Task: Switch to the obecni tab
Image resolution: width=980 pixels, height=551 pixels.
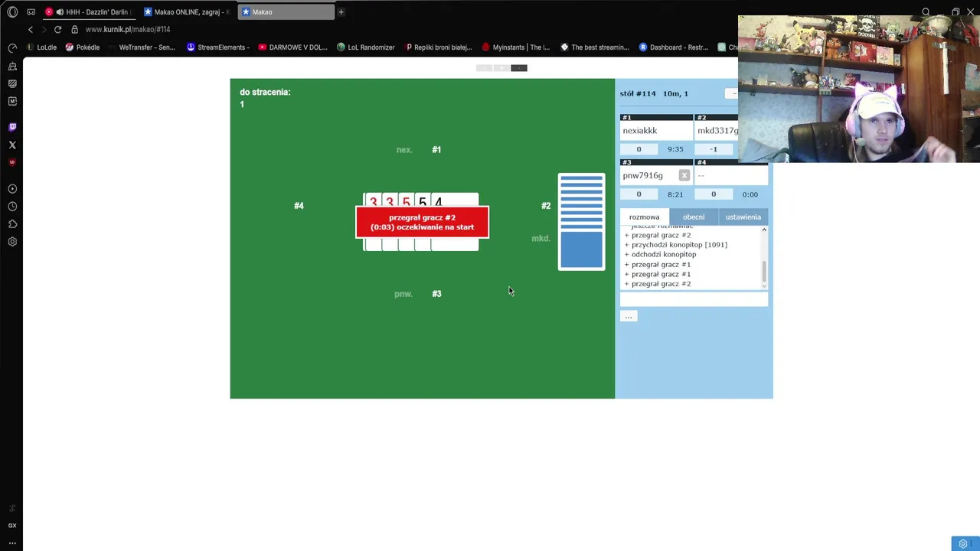Action: coord(694,217)
